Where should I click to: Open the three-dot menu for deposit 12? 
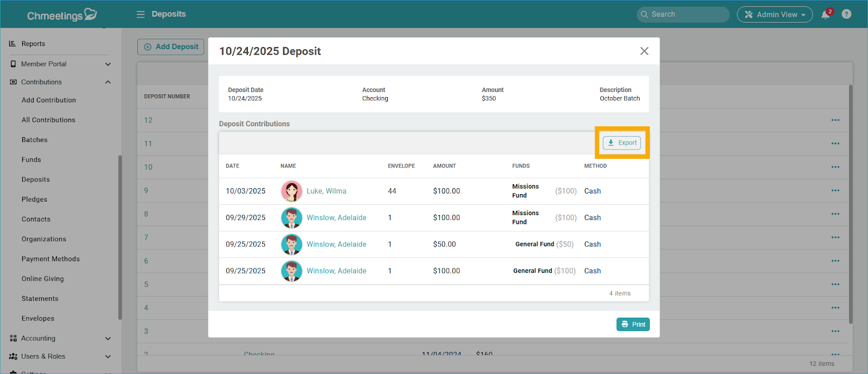tap(835, 120)
